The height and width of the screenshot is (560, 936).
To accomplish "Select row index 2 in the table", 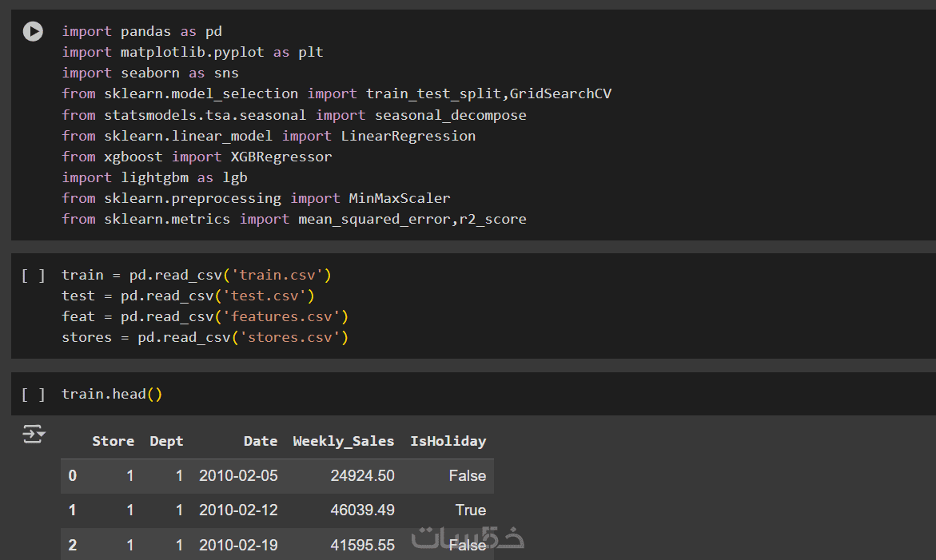I will click(73, 545).
